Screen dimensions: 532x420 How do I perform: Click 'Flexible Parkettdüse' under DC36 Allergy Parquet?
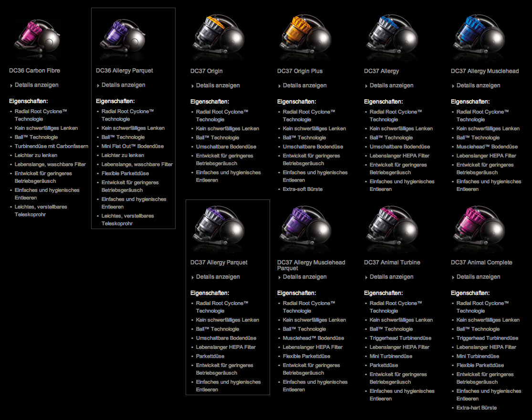click(x=125, y=173)
